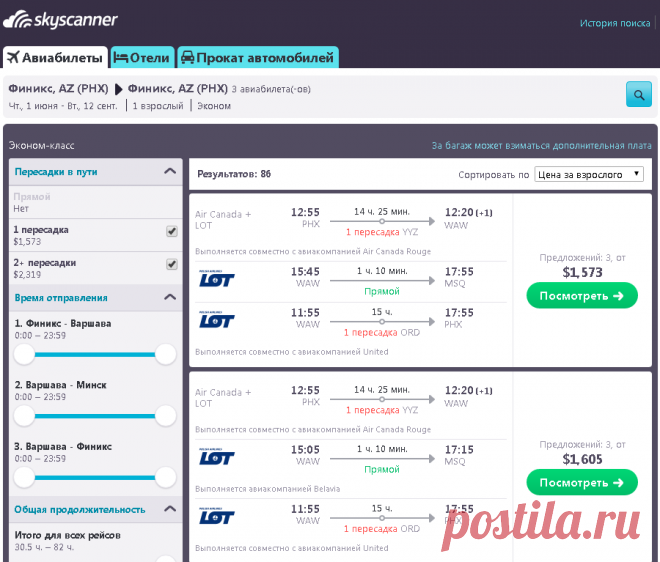
Task: Collapse the Время отправления filter section
Action: pos(169,297)
